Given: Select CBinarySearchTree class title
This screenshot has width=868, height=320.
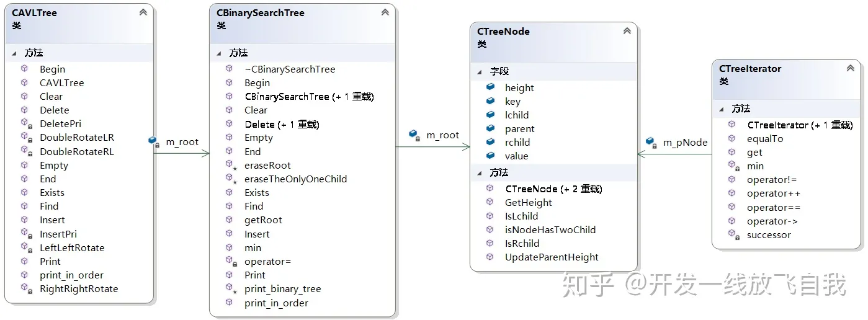Looking at the screenshot, I should click(261, 12).
